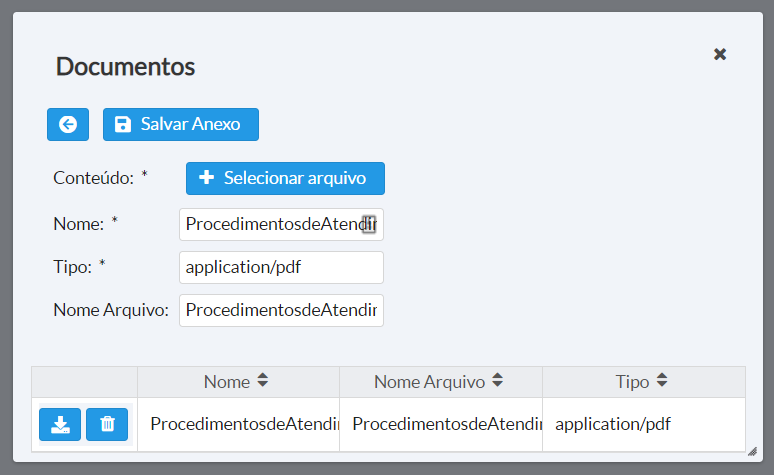This screenshot has height=475, width=774.
Task: Click the autofill icon inside the Nome field
Action: 369,224
